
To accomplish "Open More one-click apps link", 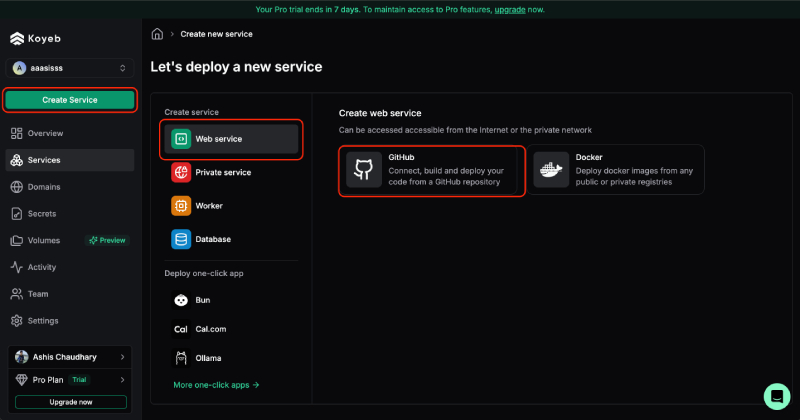I will click(x=216, y=385).
